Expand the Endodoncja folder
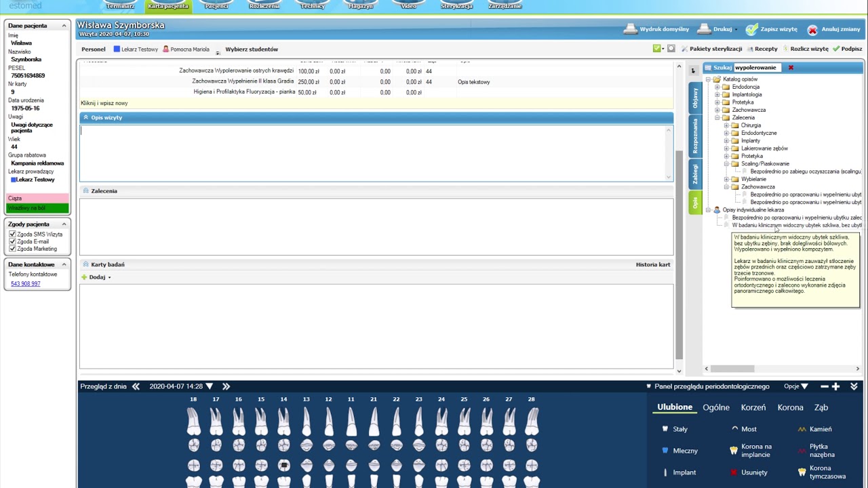 (717, 87)
